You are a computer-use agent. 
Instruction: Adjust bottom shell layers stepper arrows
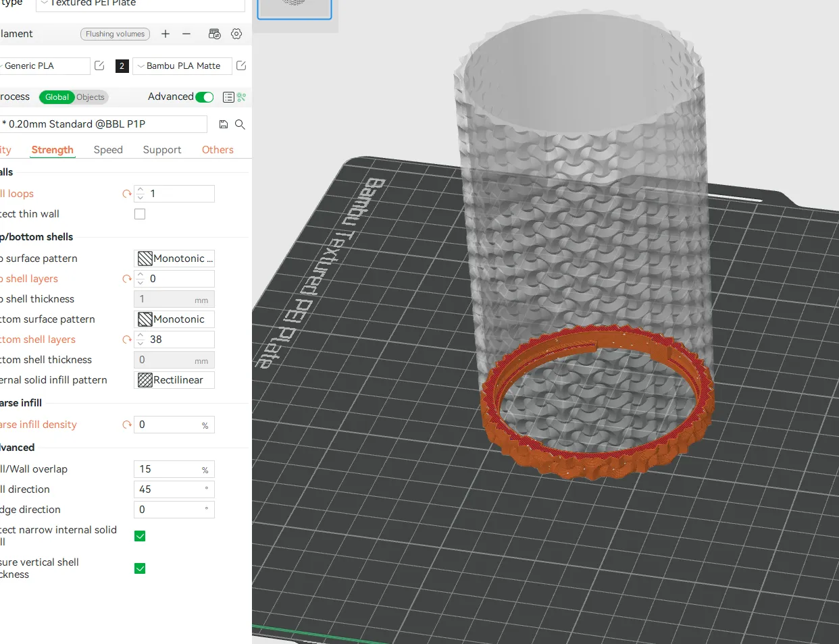pos(140,340)
